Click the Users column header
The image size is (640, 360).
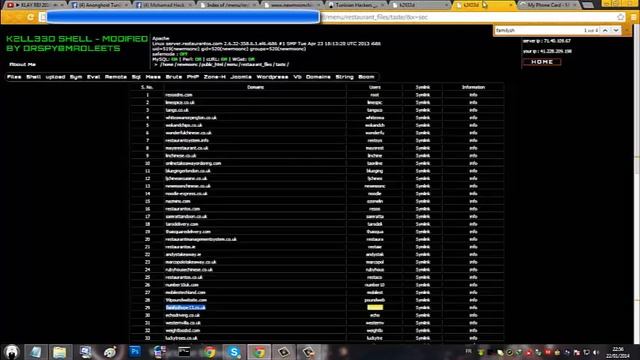(375, 87)
